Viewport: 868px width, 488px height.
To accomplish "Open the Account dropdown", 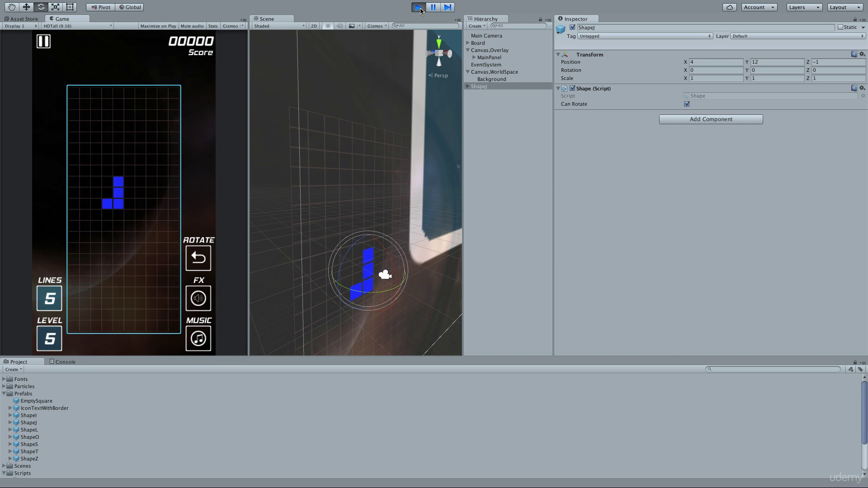I will [x=759, y=7].
